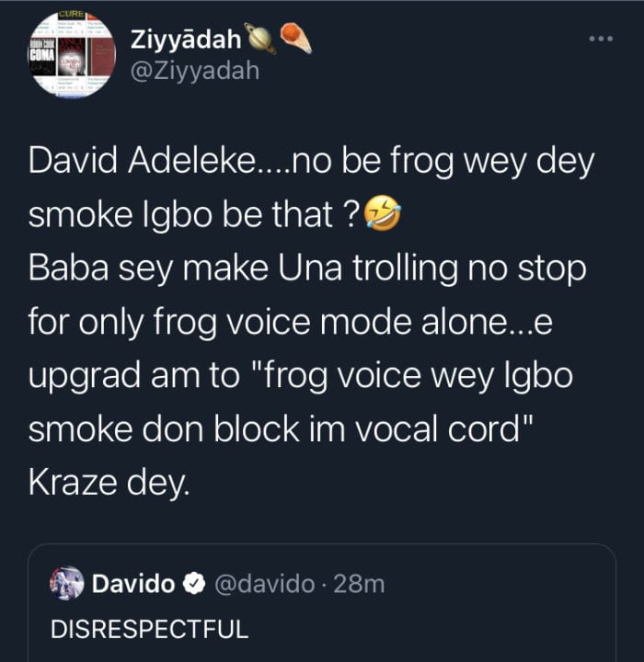The height and width of the screenshot is (662, 644).
Task: Click the rolling laughing emoji in the tweet
Action: 382,213
